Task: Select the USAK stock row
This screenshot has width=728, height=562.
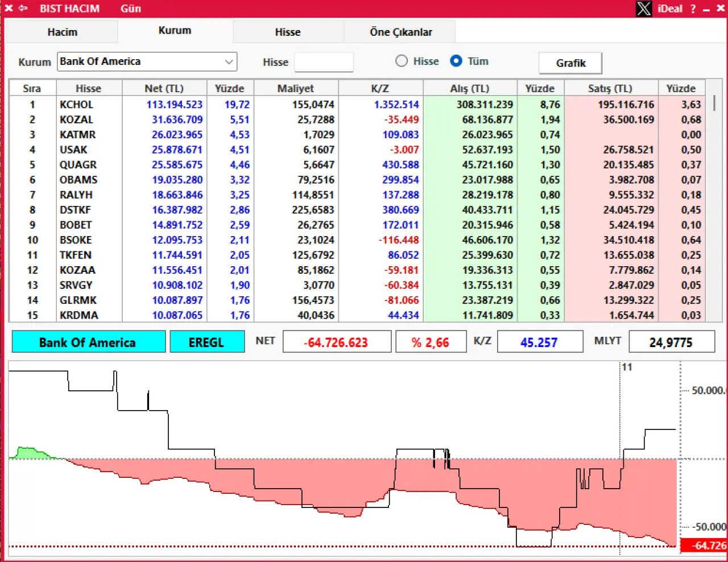Action: pos(357,150)
